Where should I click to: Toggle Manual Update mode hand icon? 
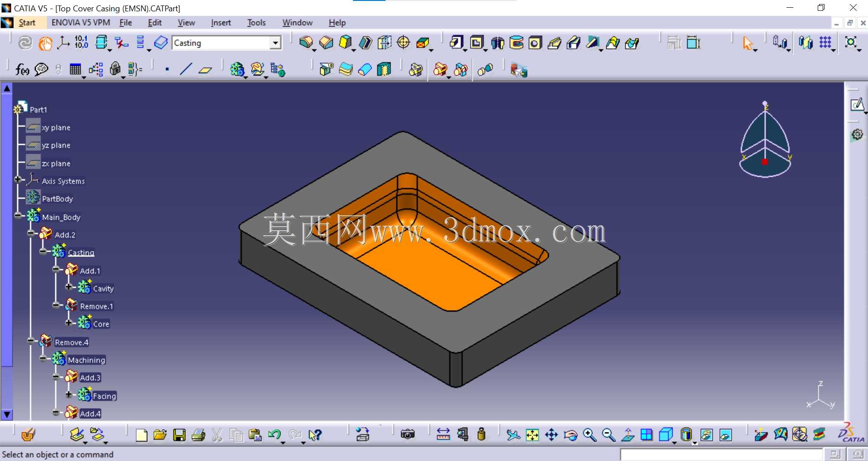(x=45, y=43)
